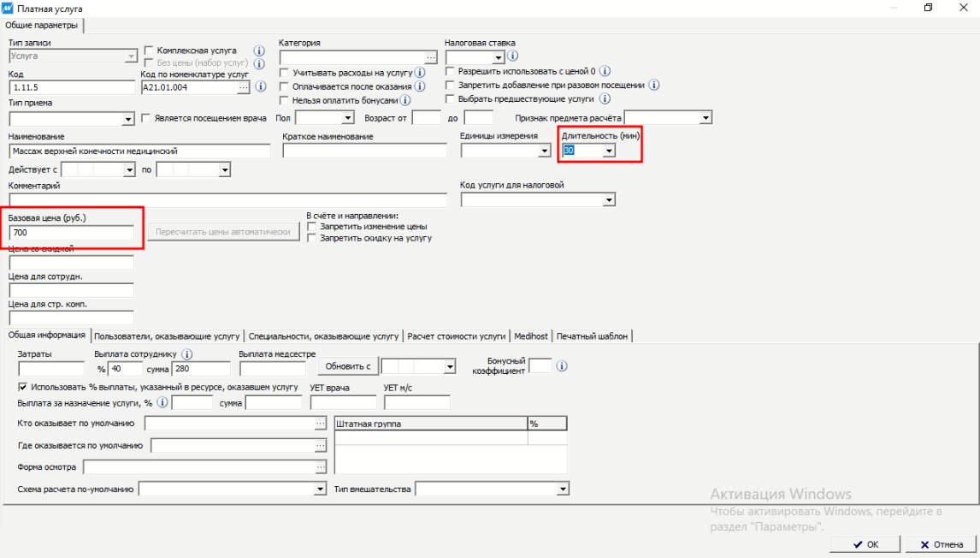The image size is (980, 558).
Task: Click ellipsis button in Категория field
Action: (431, 57)
